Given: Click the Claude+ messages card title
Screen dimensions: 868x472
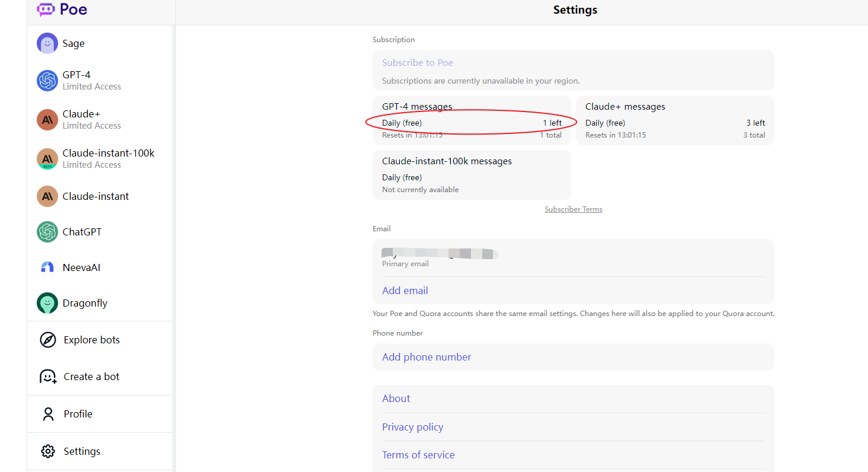Looking at the screenshot, I should click(625, 107).
